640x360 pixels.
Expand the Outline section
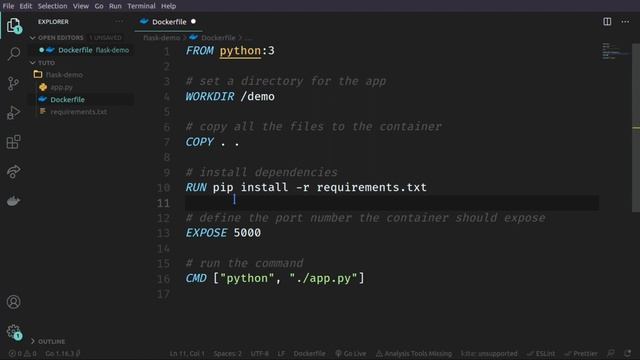pyautogui.click(x=33, y=341)
